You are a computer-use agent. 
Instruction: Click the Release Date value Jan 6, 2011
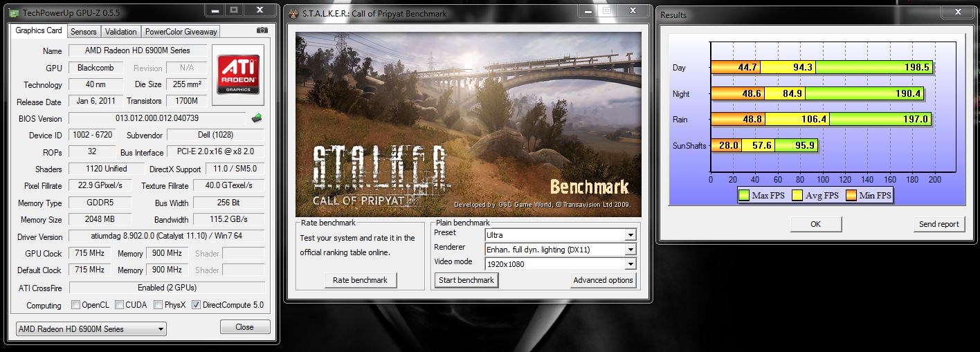[x=96, y=101]
